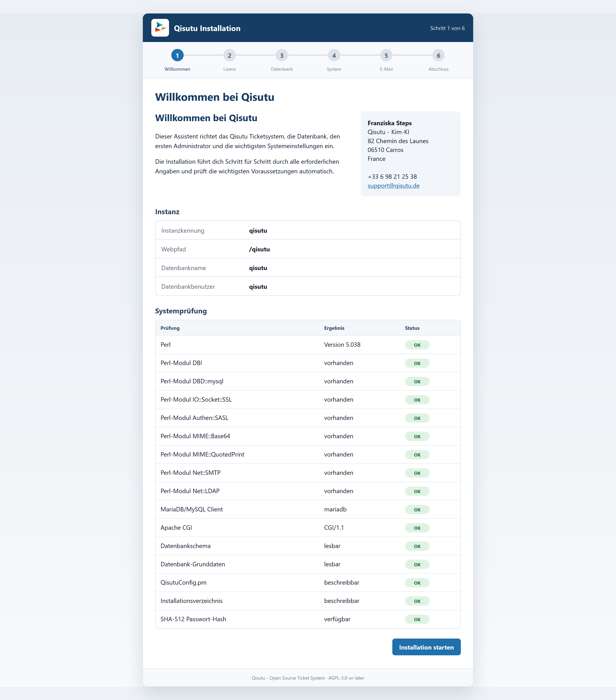The height and width of the screenshot is (700, 616).
Task: Click the Schritt 1 von 6 indicator
Action: (x=447, y=28)
